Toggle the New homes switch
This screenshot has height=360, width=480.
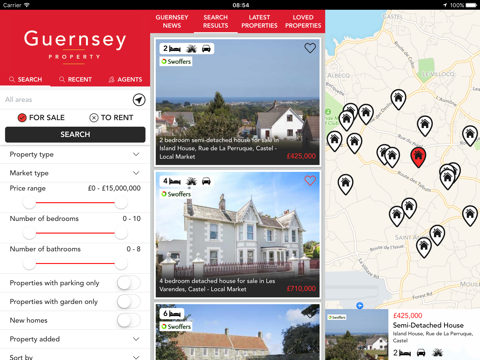129,320
